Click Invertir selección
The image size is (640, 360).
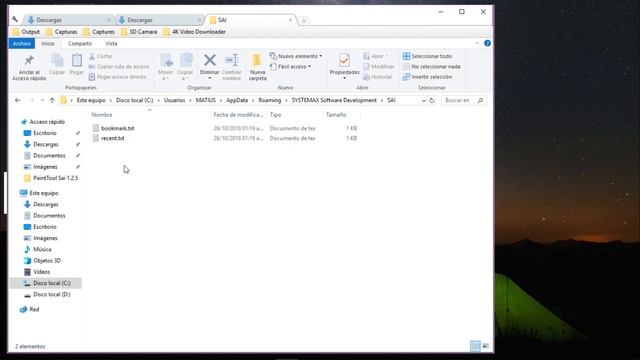427,77
